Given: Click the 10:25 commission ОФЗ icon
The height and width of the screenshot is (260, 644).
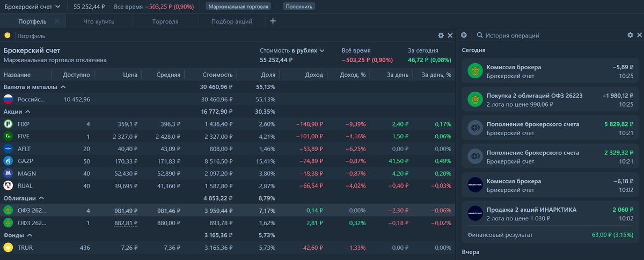Looking at the screenshot, I should [475, 72].
